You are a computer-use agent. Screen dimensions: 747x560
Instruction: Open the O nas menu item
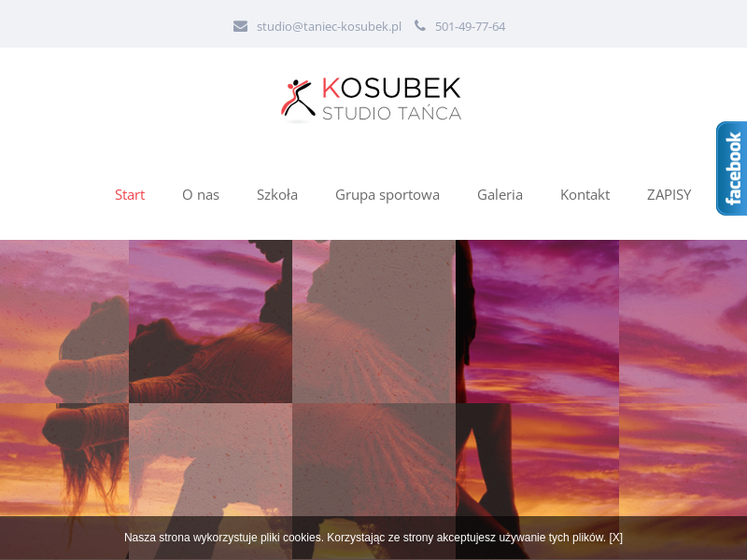click(201, 195)
